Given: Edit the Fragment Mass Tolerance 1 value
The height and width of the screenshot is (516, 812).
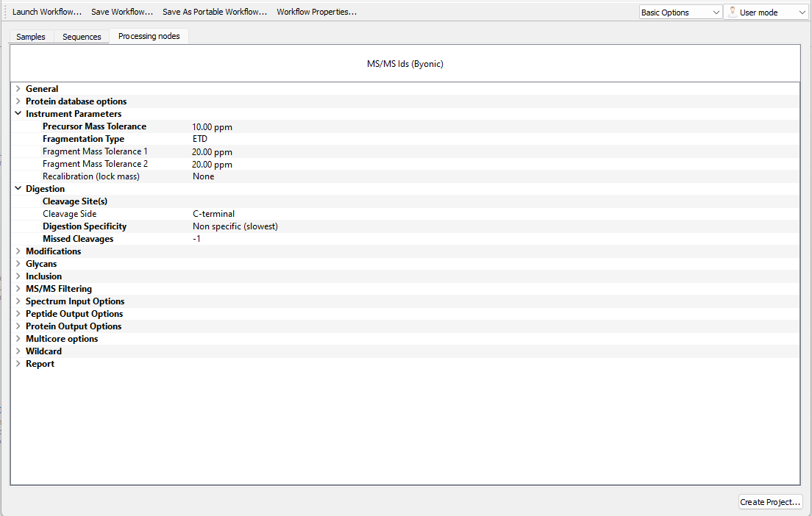Looking at the screenshot, I should tap(212, 151).
